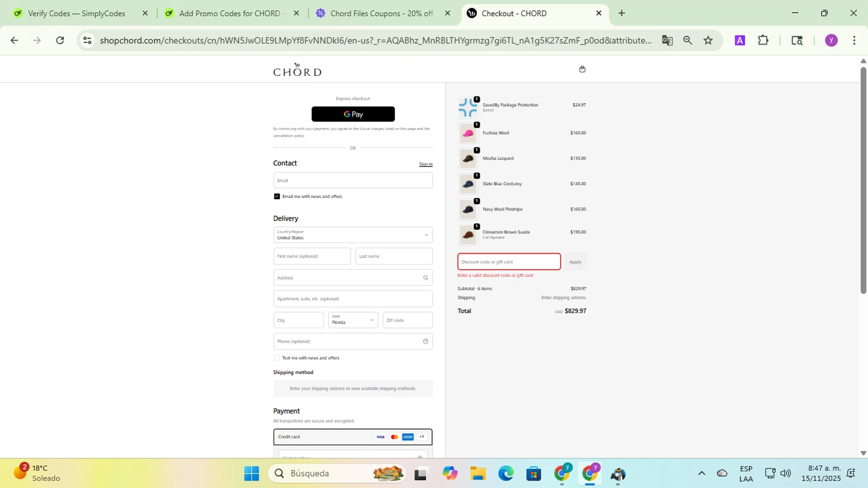Click the Apply discount button

[575, 262]
